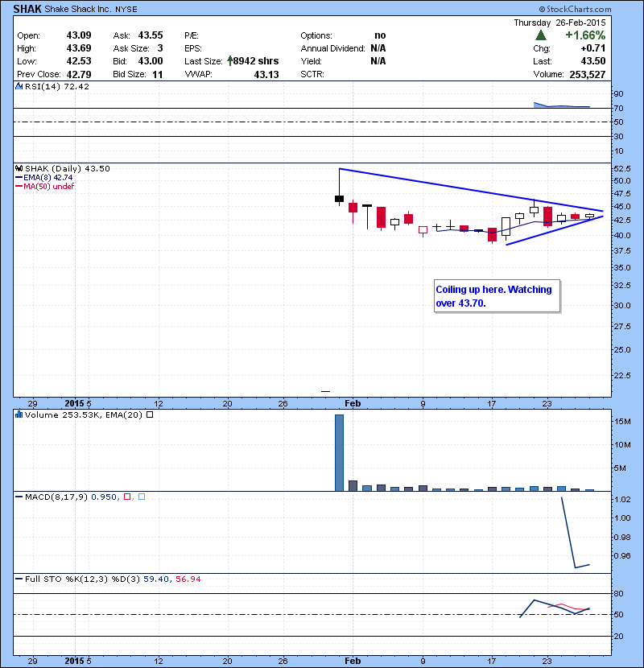Click the Prev Close value 42.79
Screen dimensions: 644x668
[x=79, y=75]
